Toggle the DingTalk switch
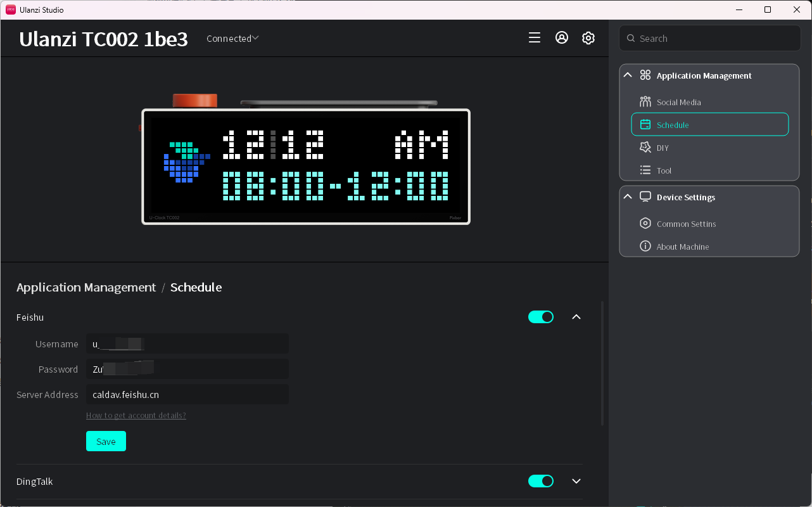The width and height of the screenshot is (812, 507). pos(541,481)
